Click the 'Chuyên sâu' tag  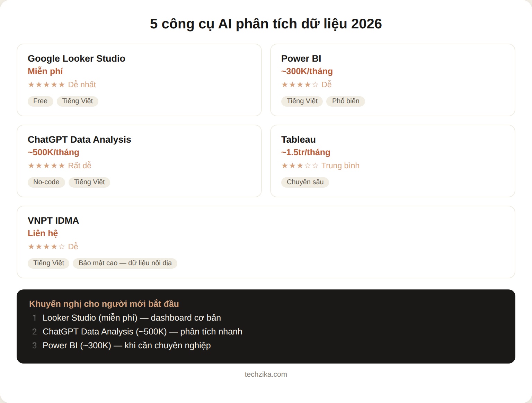pos(305,182)
